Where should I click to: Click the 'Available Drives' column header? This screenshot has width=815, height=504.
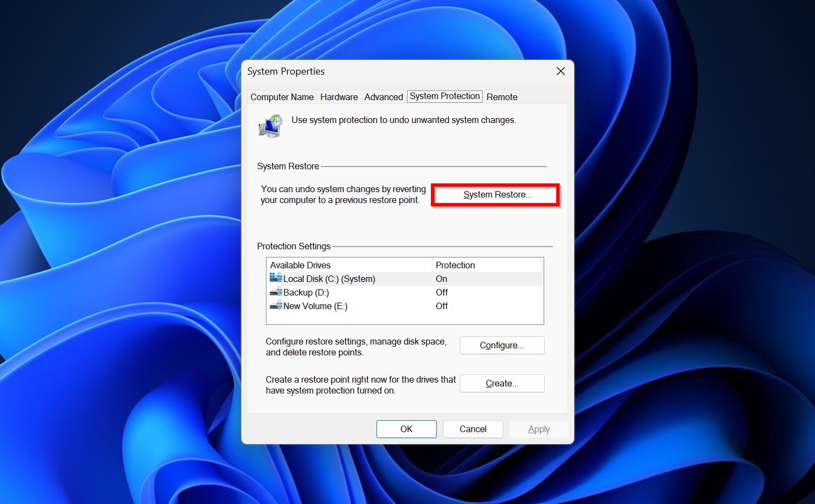(349, 265)
